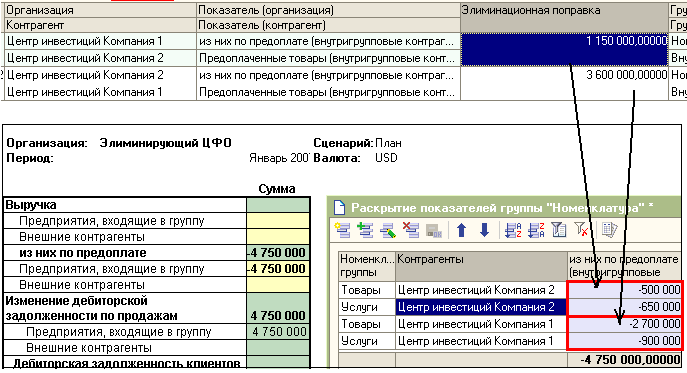Select "Товары" in row with -2 700 000
This screenshot has width=687, height=373.
point(366,324)
